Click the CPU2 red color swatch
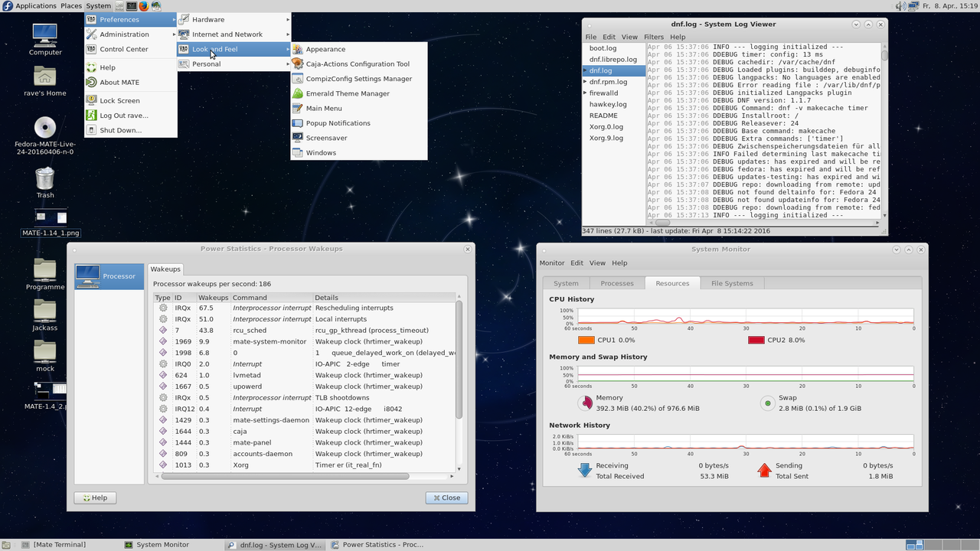This screenshot has height=551, width=980. click(756, 340)
